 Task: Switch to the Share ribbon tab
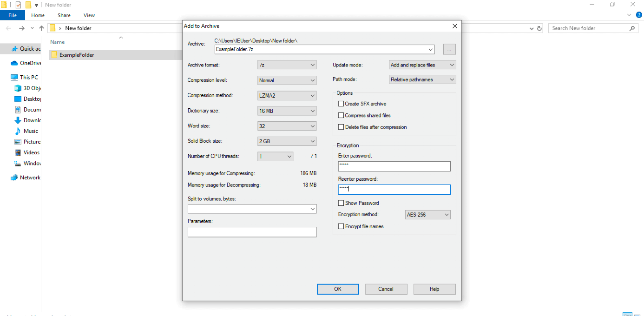coord(64,15)
